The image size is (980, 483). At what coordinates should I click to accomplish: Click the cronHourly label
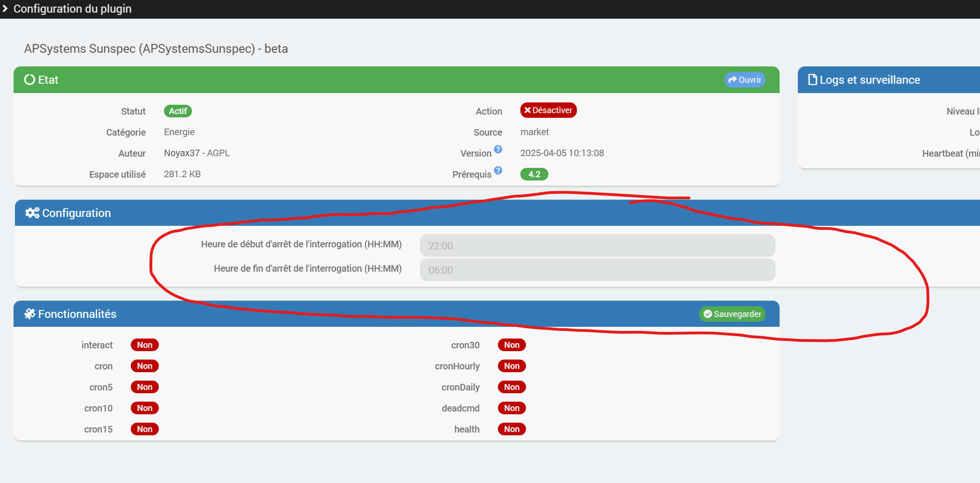pos(457,366)
